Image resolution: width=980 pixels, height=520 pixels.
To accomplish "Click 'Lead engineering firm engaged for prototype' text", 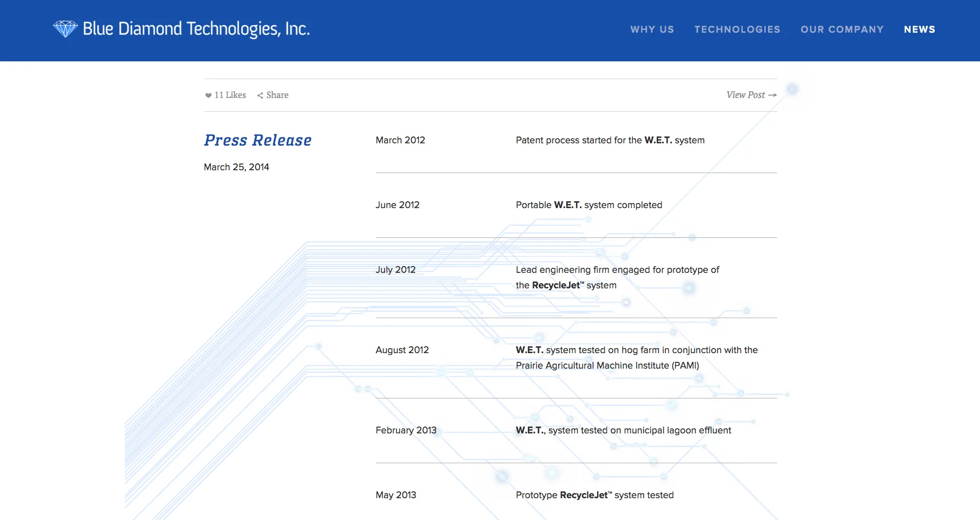I will pyautogui.click(x=617, y=277).
